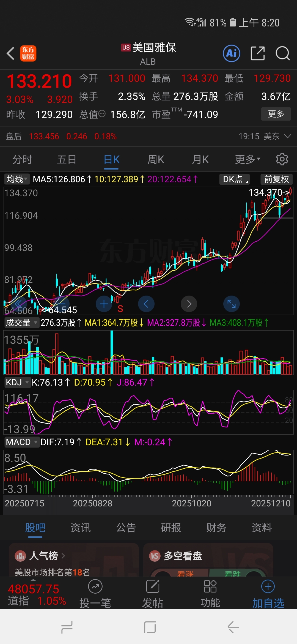Go back with the top-left arrow
The height and width of the screenshot is (644, 297).
(x=10, y=53)
